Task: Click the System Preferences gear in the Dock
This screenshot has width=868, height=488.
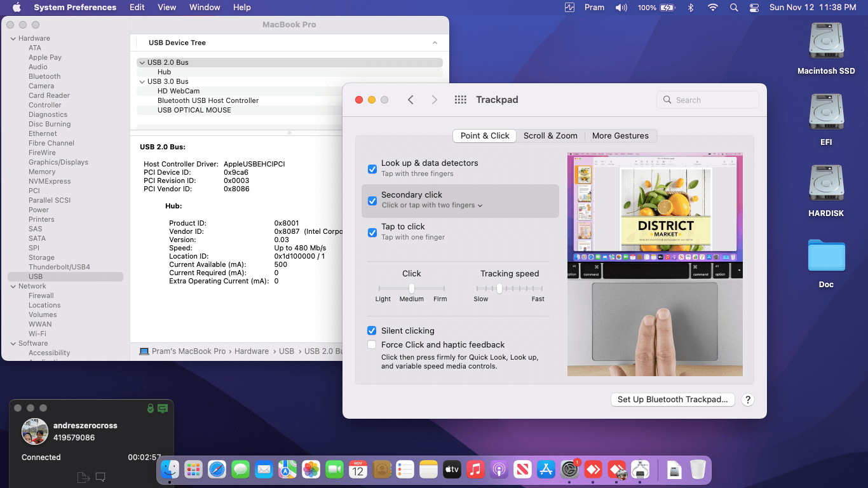Action: [x=569, y=470]
